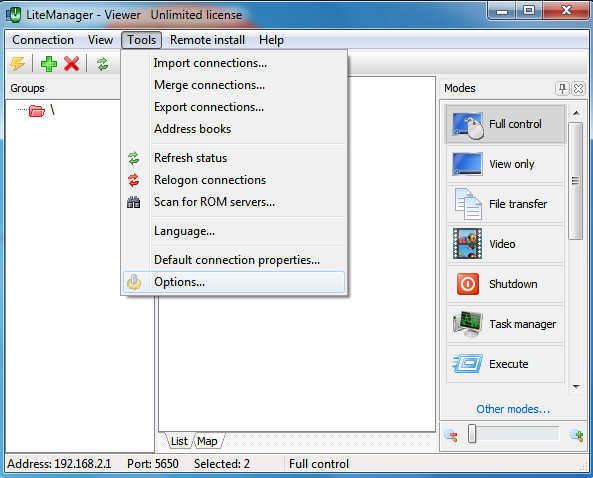The width and height of the screenshot is (593, 478).
Task: Click the lightning bolt connect icon
Action: (x=17, y=64)
